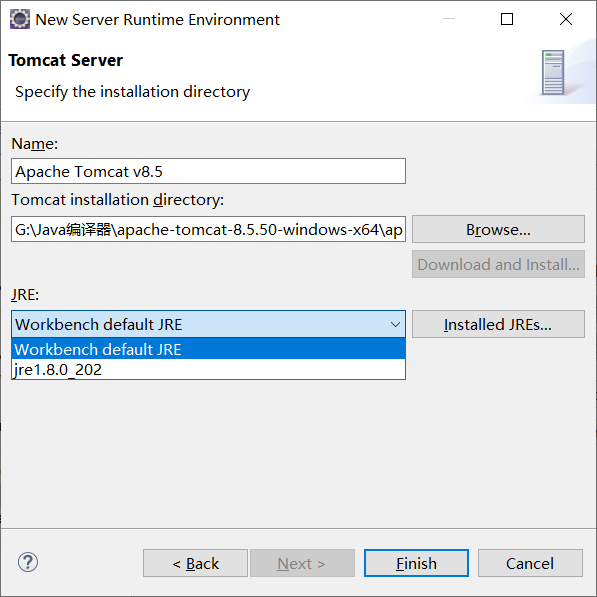Click the Tomcat installation directory field
Viewport: 597px width, 597px height.
click(x=208, y=229)
